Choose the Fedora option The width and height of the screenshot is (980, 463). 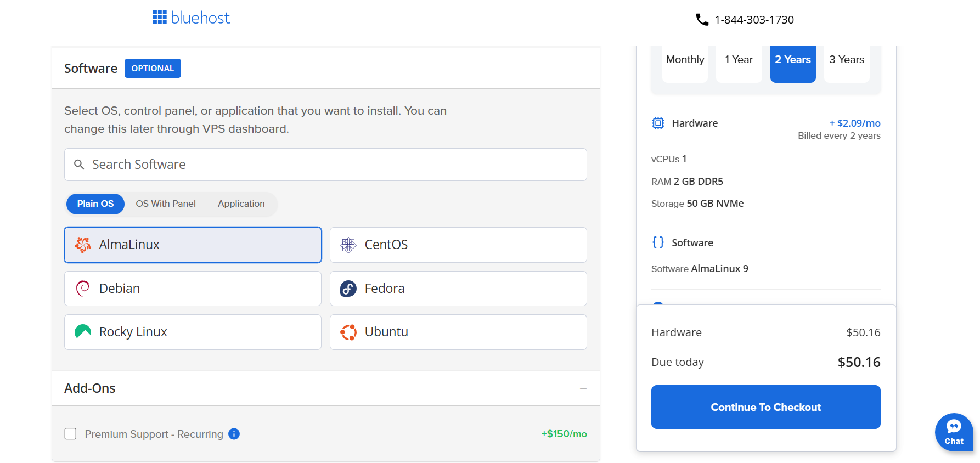tap(458, 289)
